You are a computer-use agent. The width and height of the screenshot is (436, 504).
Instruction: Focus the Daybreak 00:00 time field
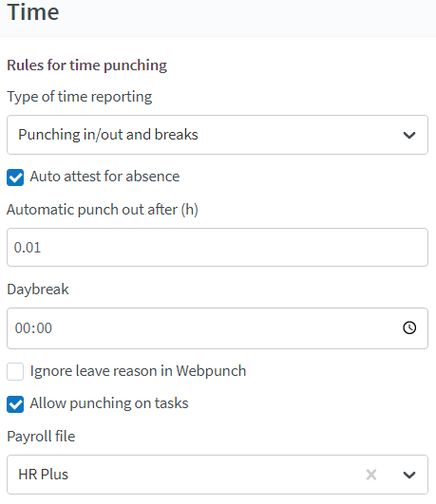218,328
